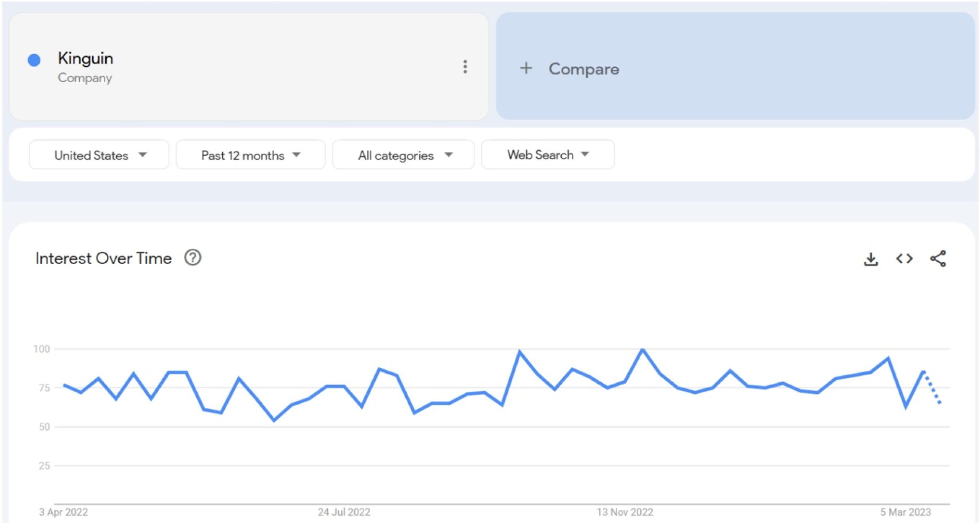
Task: Click the 75 y-axis label
Action: click(x=44, y=388)
